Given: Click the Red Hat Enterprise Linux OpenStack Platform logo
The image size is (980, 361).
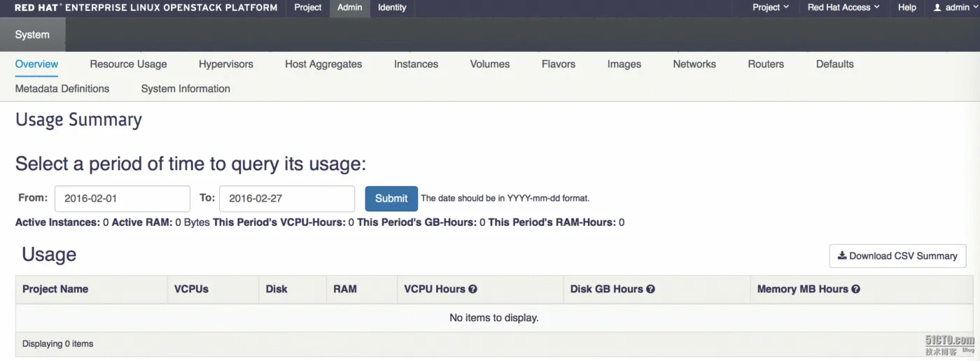Looking at the screenshot, I should [x=146, y=8].
